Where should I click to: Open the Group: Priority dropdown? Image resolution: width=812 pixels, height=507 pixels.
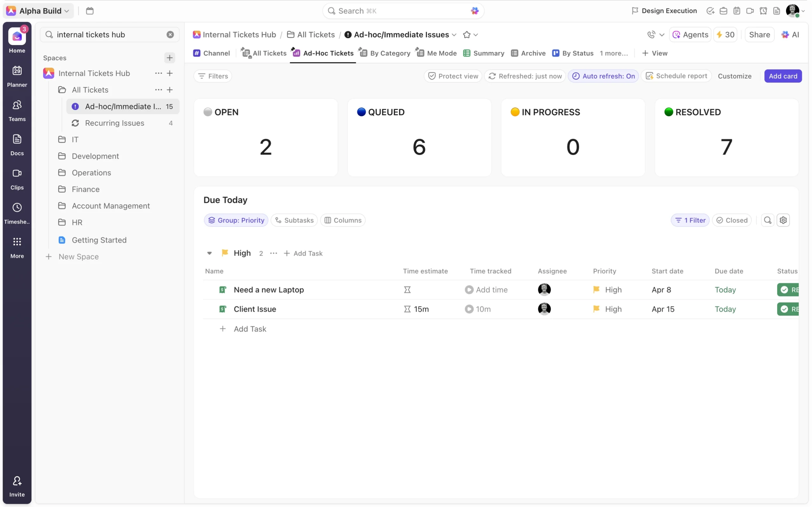(236, 220)
